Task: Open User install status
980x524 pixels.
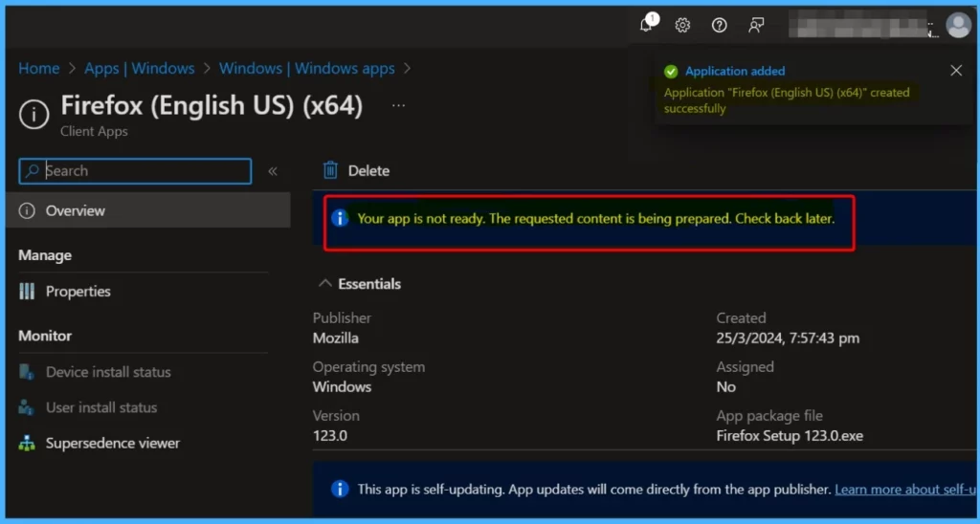Action: [x=101, y=408]
